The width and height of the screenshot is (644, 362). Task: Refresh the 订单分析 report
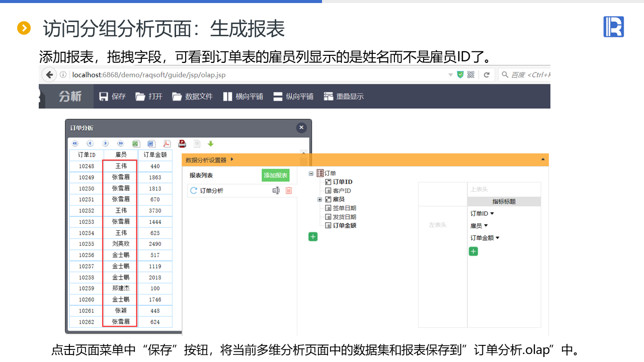[193, 191]
